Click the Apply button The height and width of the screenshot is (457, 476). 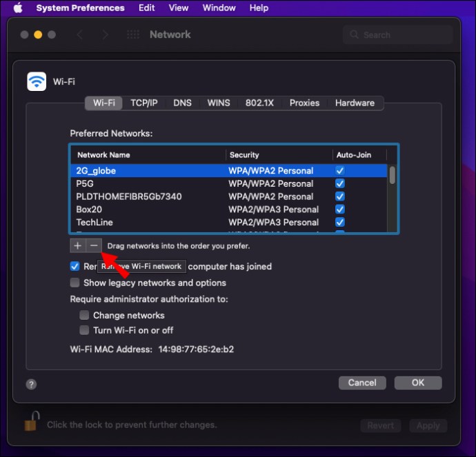click(x=428, y=426)
